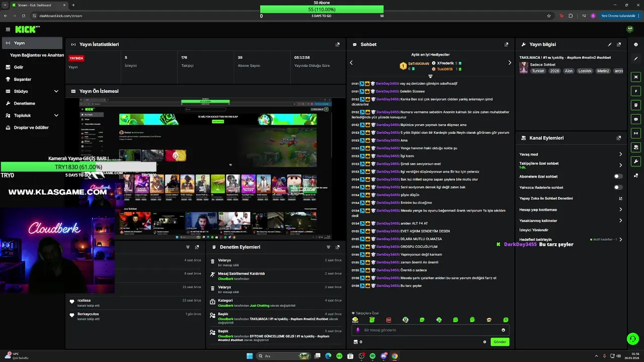Send the message with Gönder button
This screenshot has height=362, width=644.
click(x=500, y=342)
